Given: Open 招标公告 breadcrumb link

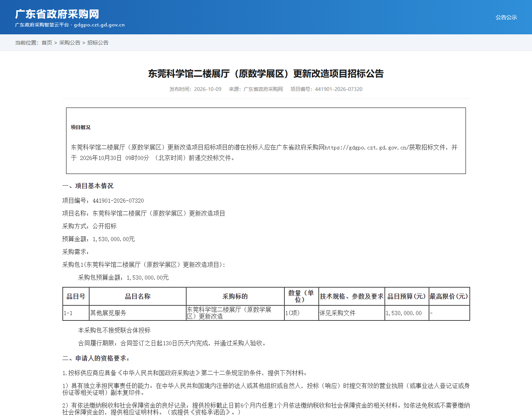Looking at the screenshot, I should tap(98, 43).
